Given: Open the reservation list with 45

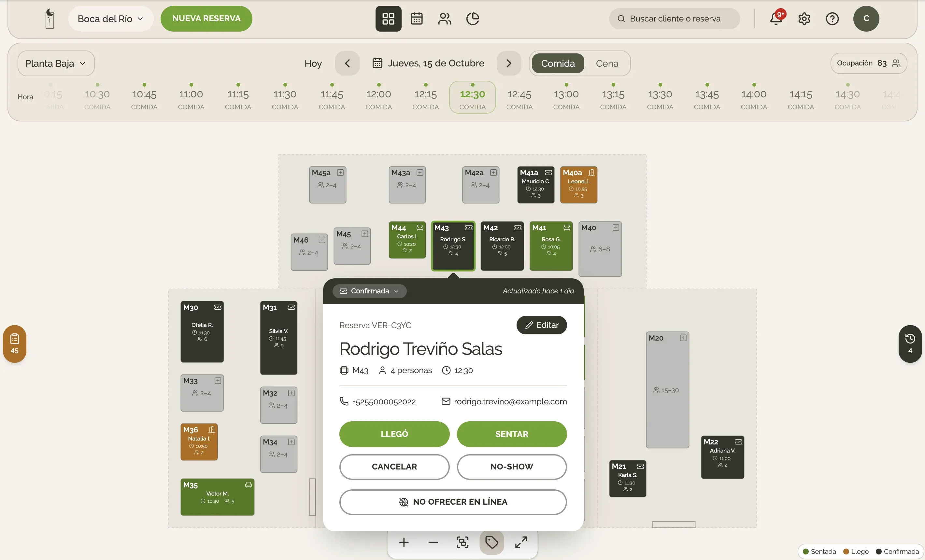Looking at the screenshot, I should [14, 344].
